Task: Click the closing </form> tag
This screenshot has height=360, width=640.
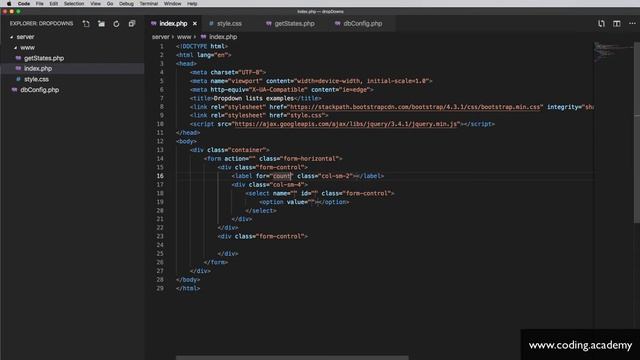Action: click(216, 262)
